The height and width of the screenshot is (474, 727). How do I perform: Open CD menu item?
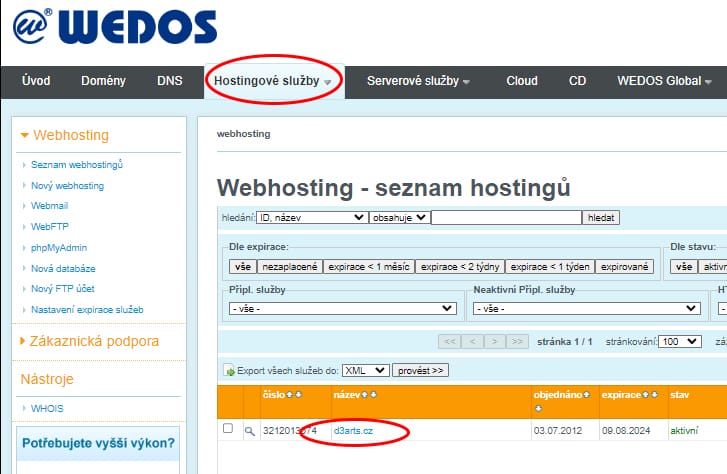pyautogui.click(x=578, y=81)
